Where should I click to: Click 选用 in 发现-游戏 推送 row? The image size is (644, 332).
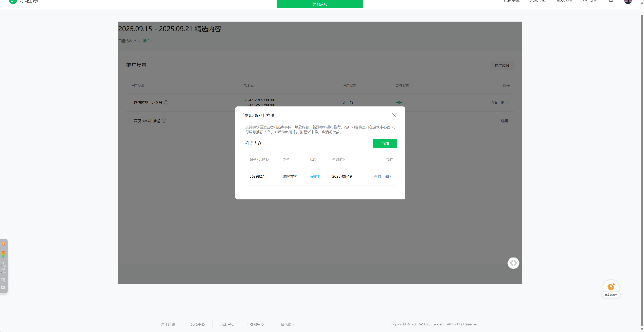[x=504, y=121]
